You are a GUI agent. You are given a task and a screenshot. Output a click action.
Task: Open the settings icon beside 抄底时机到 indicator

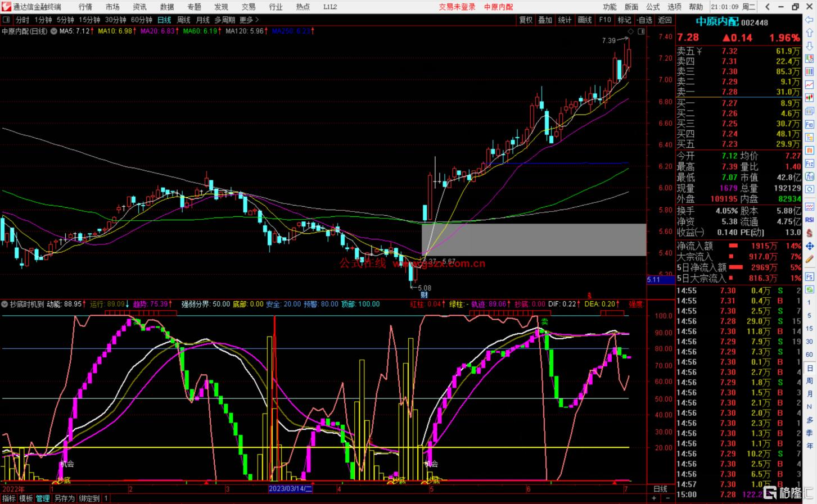click(x=5, y=304)
